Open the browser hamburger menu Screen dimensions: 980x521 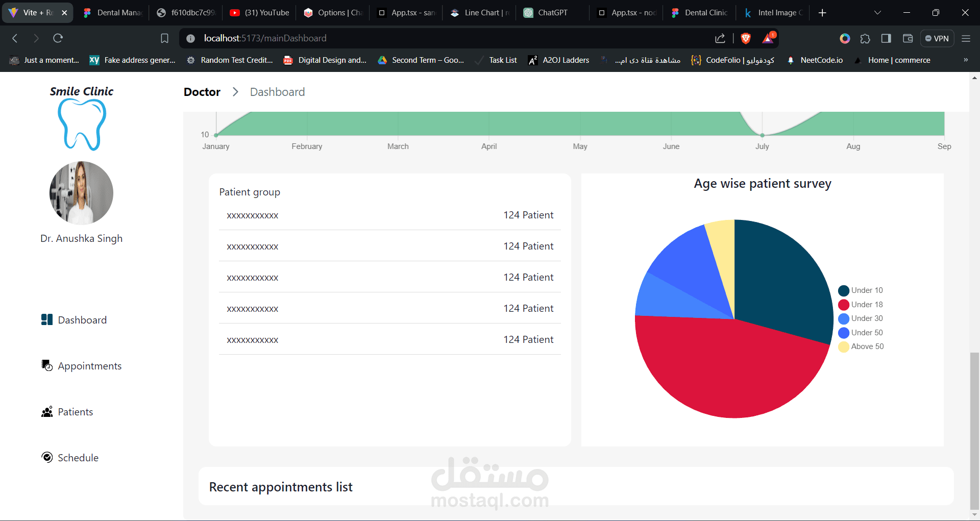pyautogui.click(x=966, y=38)
